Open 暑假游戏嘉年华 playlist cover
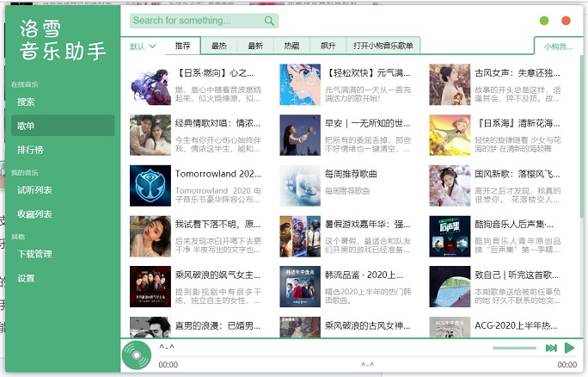The height and width of the screenshot is (377, 588). (x=300, y=236)
